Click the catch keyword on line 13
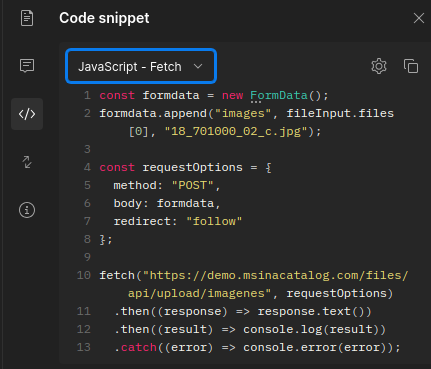 point(139,347)
